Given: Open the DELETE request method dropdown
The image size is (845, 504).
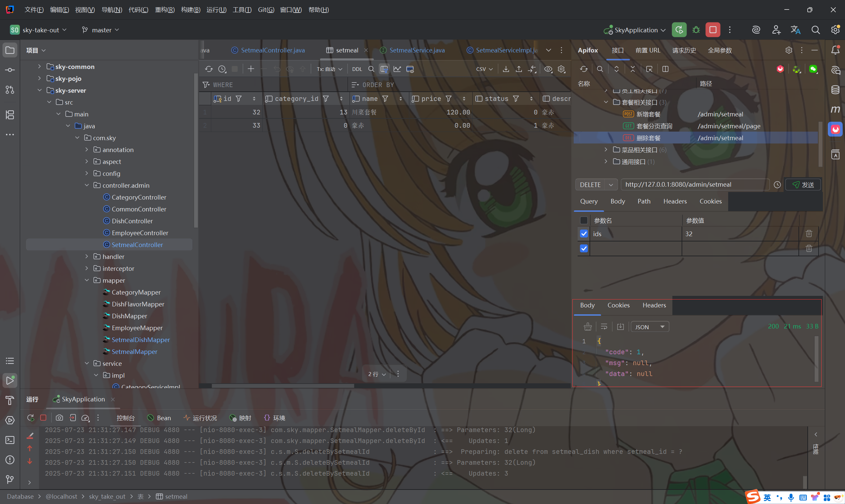Looking at the screenshot, I should [x=611, y=185].
